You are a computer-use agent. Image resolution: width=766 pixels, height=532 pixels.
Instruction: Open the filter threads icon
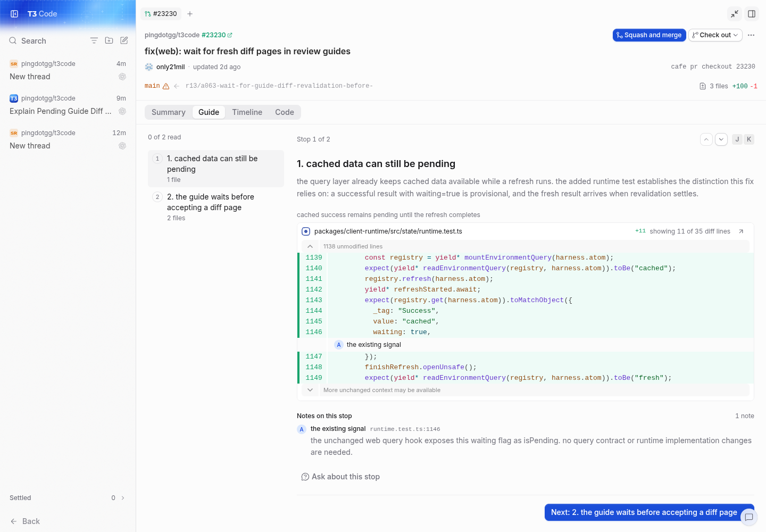(94, 40)
